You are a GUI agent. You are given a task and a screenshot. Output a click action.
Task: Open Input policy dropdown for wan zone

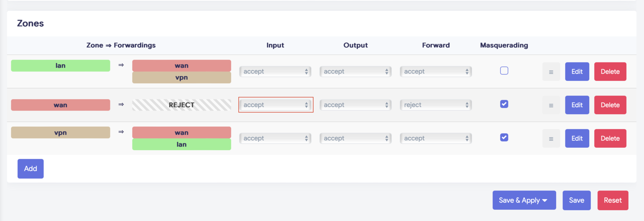click(276, 105)
